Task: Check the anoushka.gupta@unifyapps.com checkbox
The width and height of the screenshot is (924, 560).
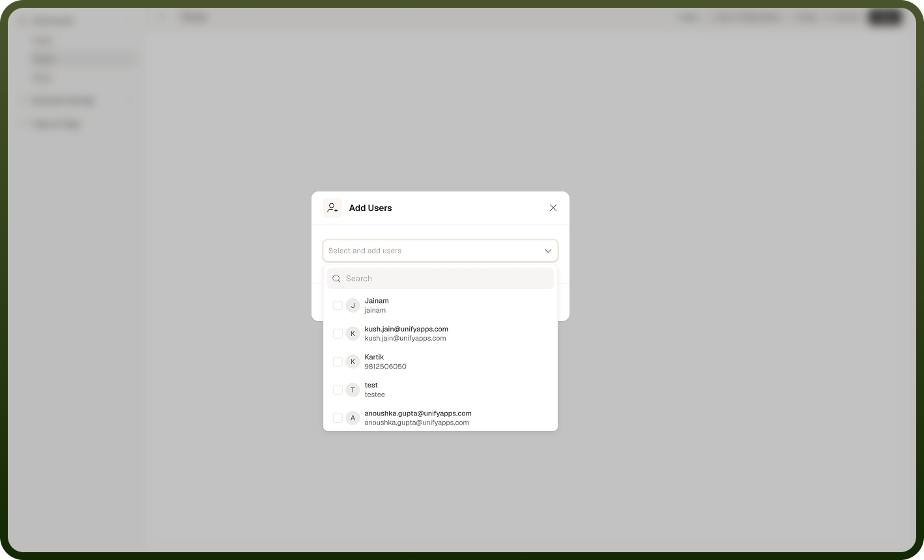Action: coord(338,417)
